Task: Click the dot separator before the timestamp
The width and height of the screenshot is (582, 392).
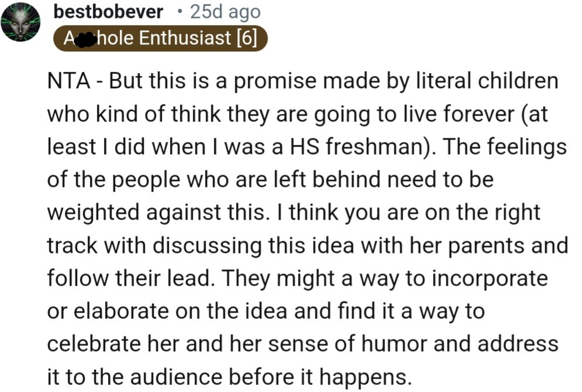Action: coord(178,12)
